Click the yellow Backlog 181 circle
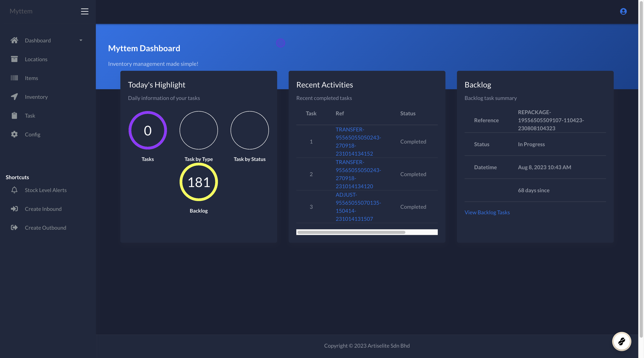Screen dimensions: 644x358 [x=199, y=182]
